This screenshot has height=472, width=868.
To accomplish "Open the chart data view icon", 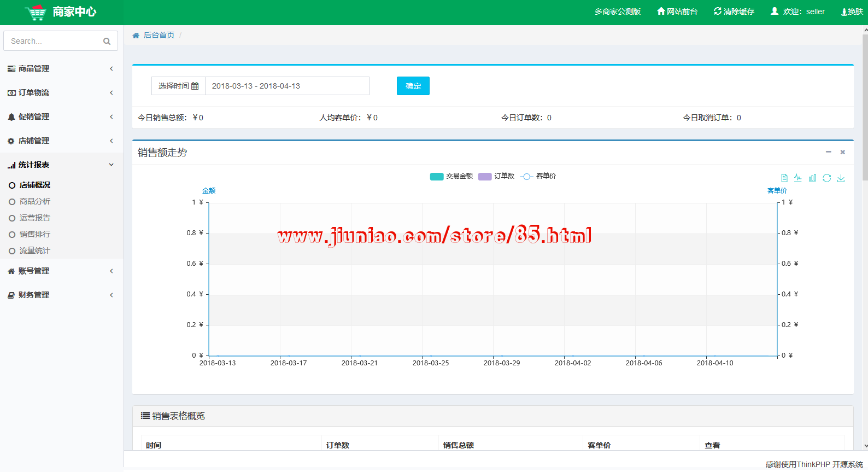I will 784,178.
